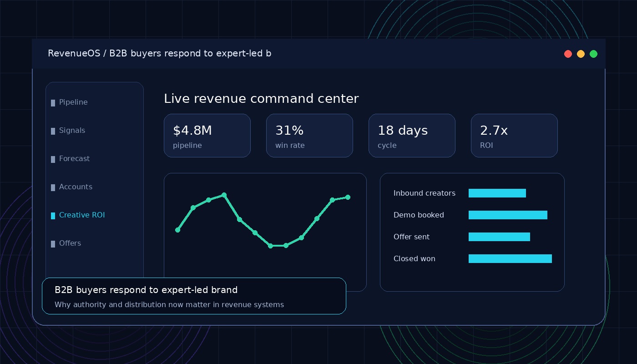Click the Inbound creators label

pos(425,193)
